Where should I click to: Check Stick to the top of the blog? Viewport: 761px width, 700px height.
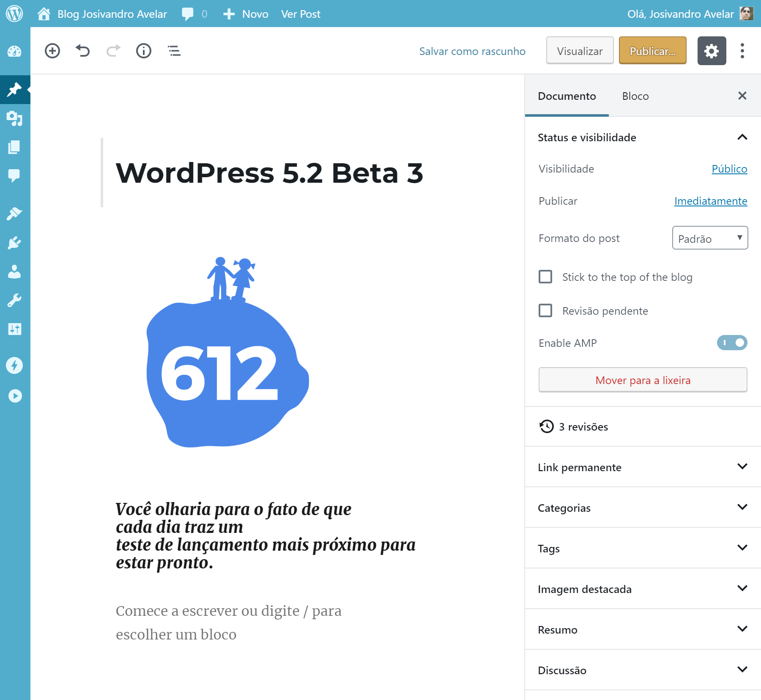pos(545,277)
